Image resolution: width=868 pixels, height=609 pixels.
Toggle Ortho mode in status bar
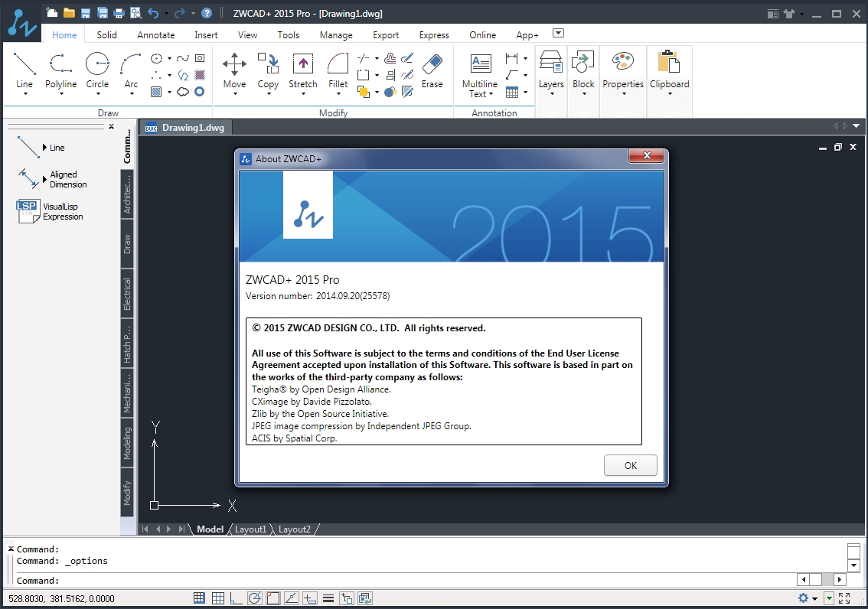click(237, 598)
